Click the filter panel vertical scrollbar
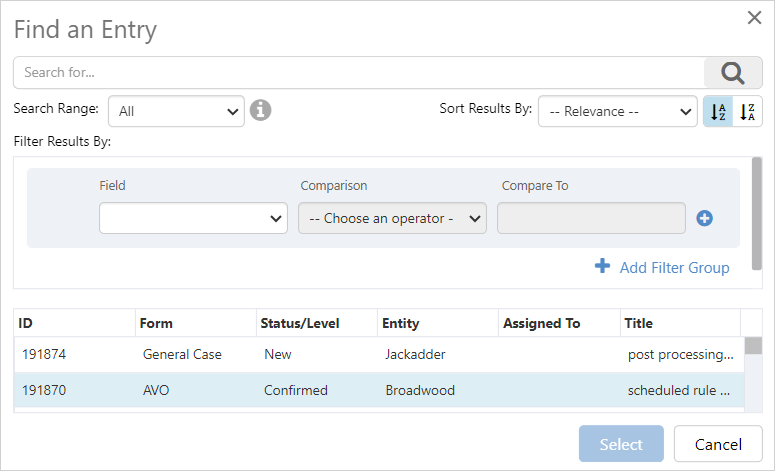This screenshot has height=471, width=775. pyautogui.click(x=757, y=205)
